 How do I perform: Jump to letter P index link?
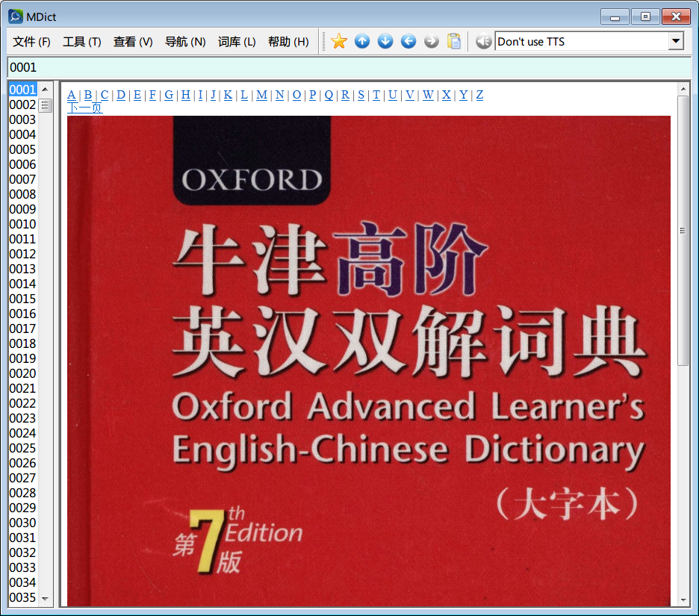pyautogui.click(x=312, y=95)
